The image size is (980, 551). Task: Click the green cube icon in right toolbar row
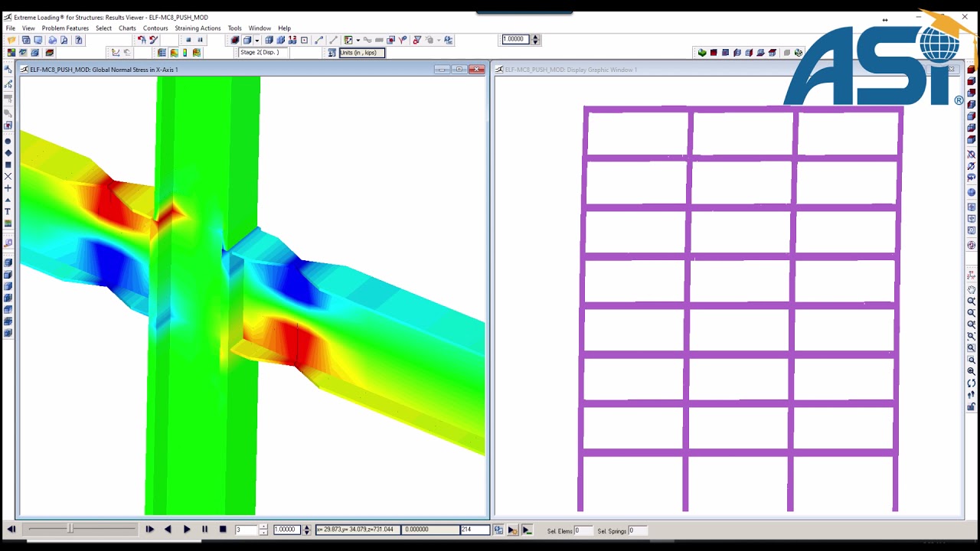coord(702,53)
